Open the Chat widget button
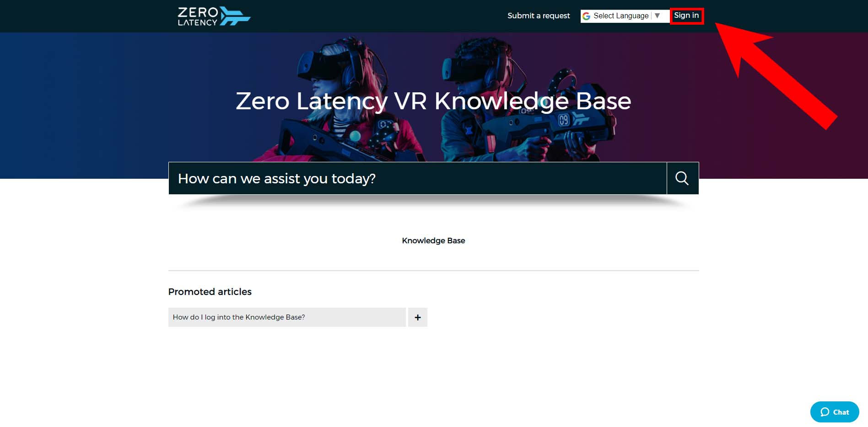 coord(835,412)
